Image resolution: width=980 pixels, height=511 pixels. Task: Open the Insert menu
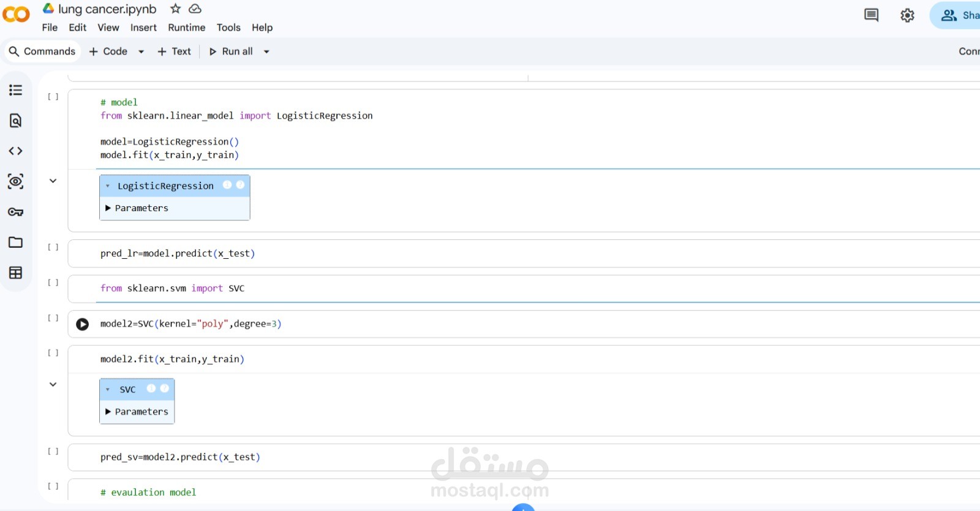[143, 28]
